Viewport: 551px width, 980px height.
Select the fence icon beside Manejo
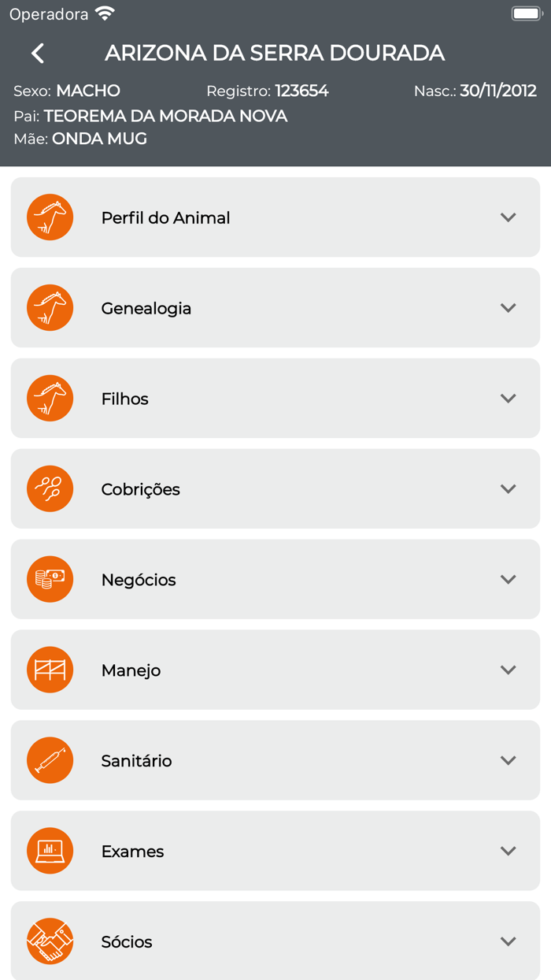pyautogui.click(x=50, y=670)
